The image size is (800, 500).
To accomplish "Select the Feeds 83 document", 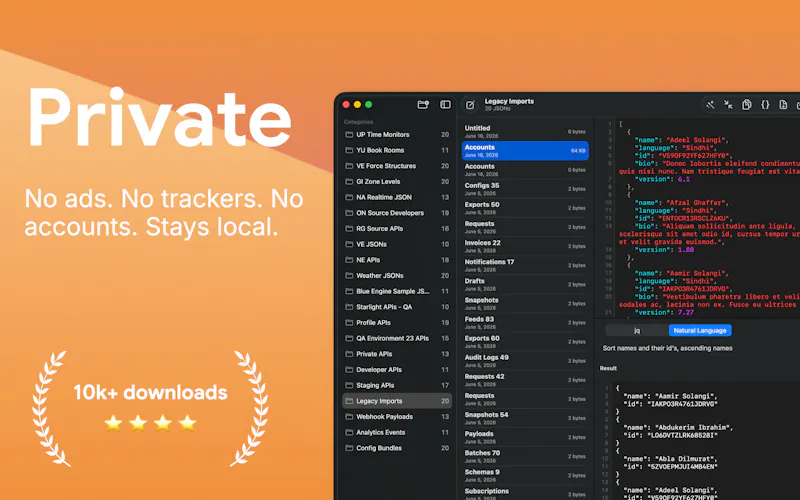I will [525, 323].
